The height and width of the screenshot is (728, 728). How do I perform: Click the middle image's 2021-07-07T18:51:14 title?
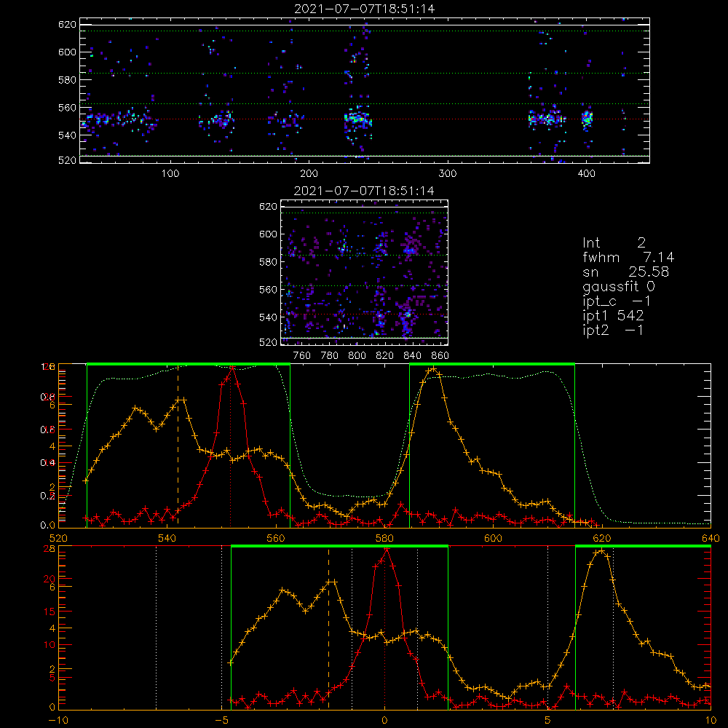click(x=364, y=191)
